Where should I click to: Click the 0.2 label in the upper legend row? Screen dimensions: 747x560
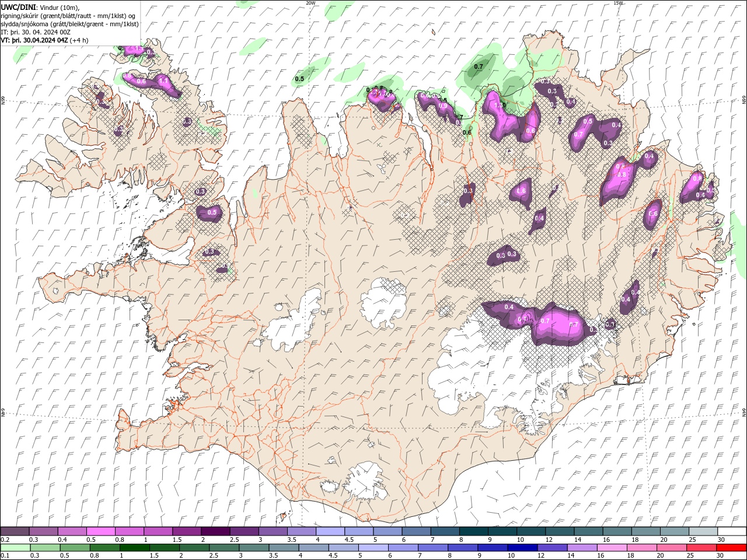(5, 540)
